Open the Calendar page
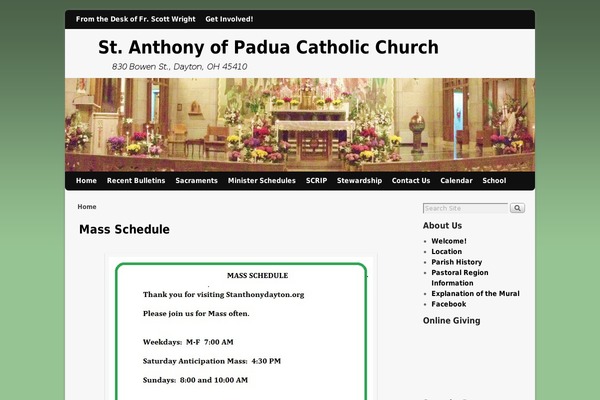Screen dimensions: 600x400 coord(456,181)
